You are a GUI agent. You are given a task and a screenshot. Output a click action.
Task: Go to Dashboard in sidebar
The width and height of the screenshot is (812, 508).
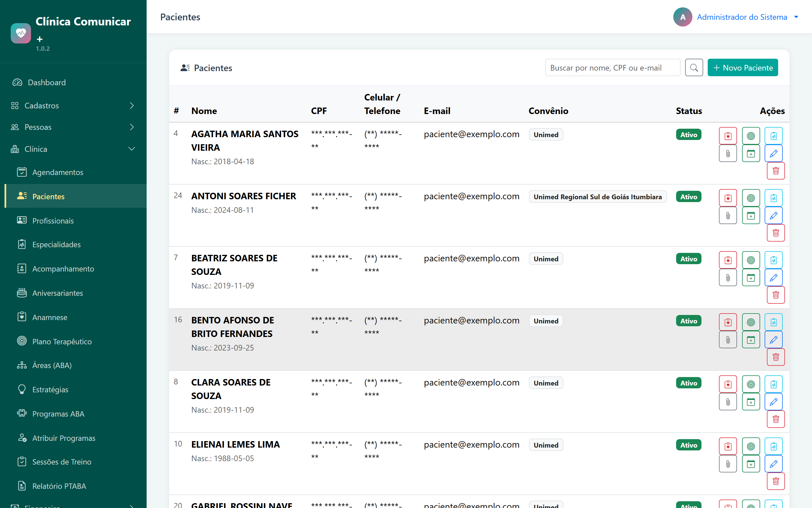click(73, 82)
